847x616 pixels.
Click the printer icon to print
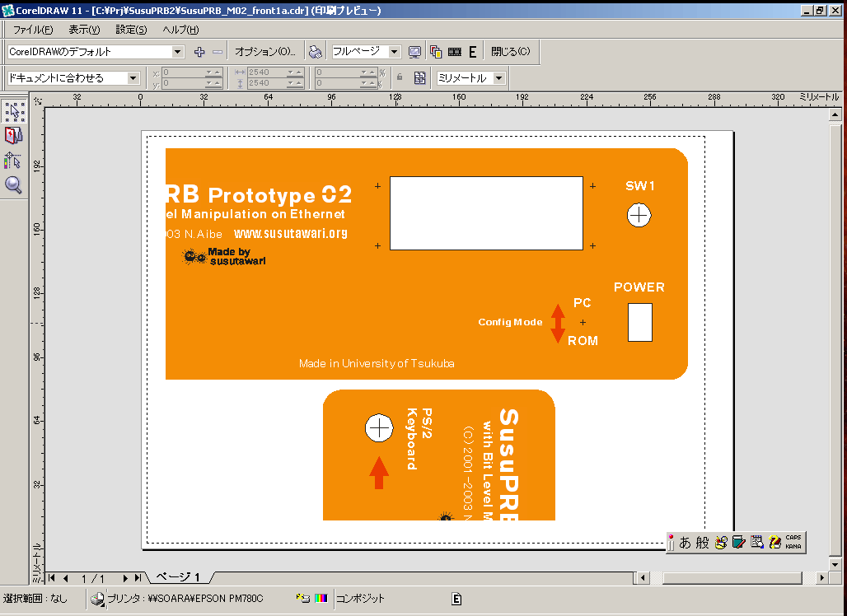[316, 52]
